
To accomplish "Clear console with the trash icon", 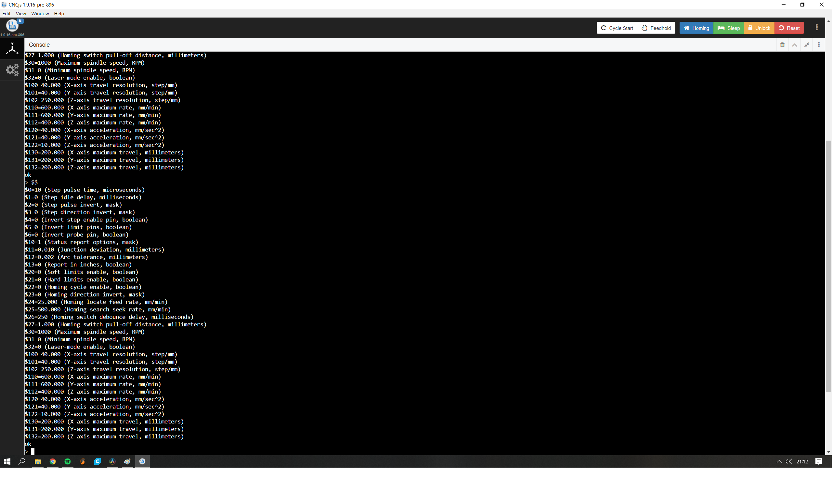I will 782,45.
